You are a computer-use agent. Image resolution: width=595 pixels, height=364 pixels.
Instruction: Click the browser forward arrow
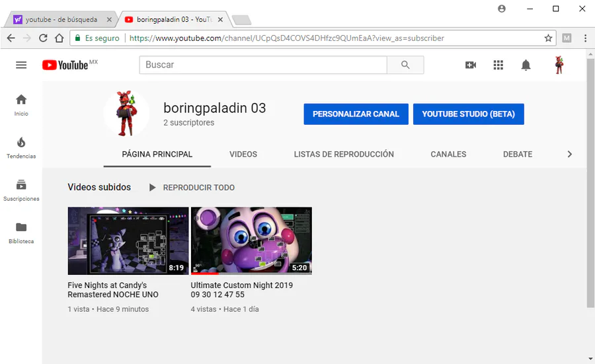point(27,38)
